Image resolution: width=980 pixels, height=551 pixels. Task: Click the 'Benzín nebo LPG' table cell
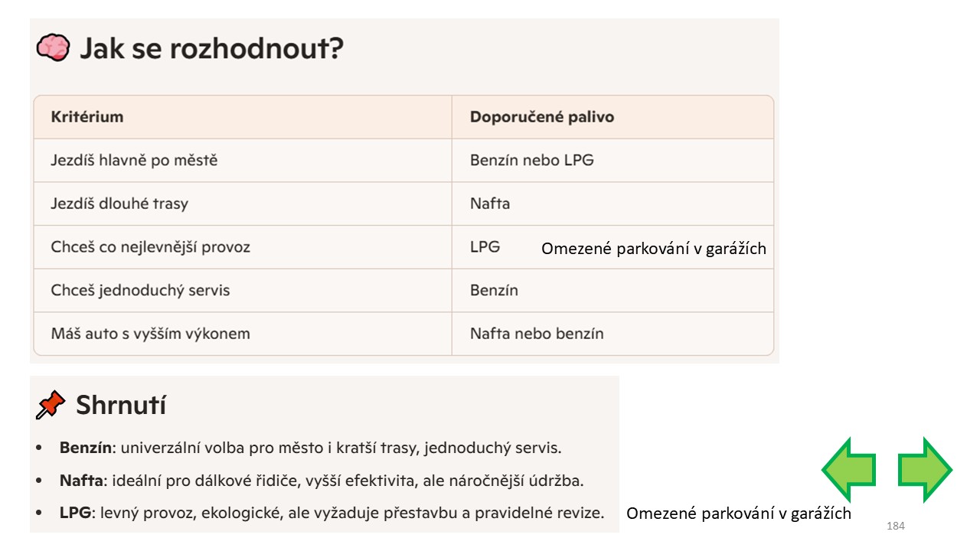pos(612,161)
